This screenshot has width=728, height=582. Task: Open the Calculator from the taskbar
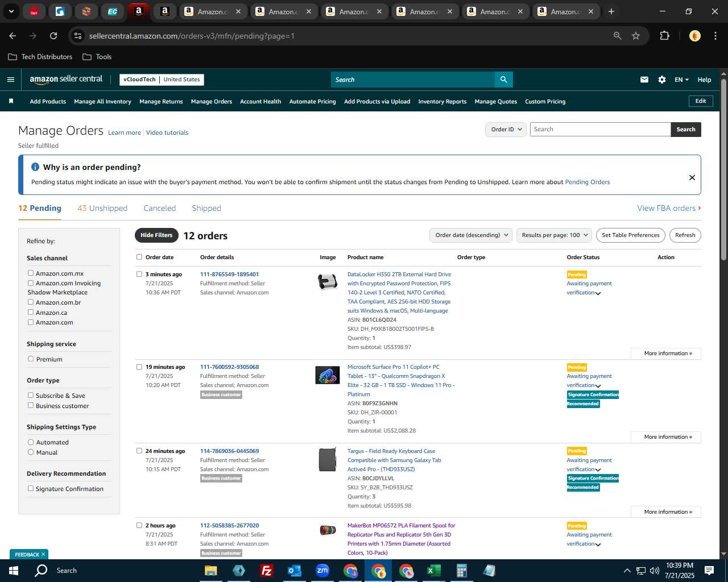461,571
